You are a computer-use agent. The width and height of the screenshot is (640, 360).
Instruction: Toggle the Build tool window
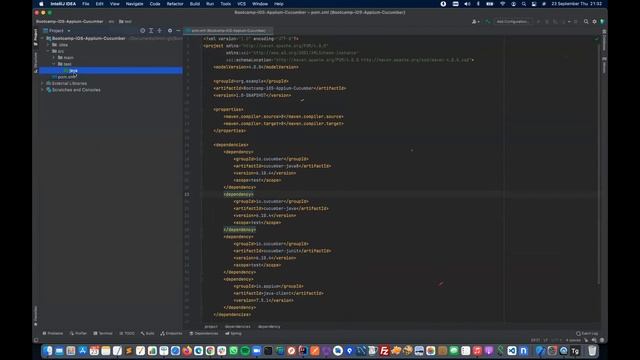147,333
